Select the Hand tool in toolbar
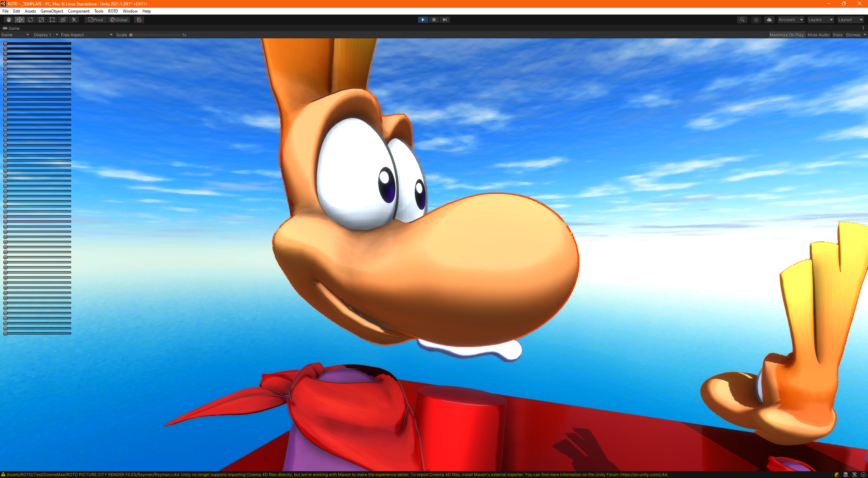This screenshot has height=478, width=868. coord(9,20)
